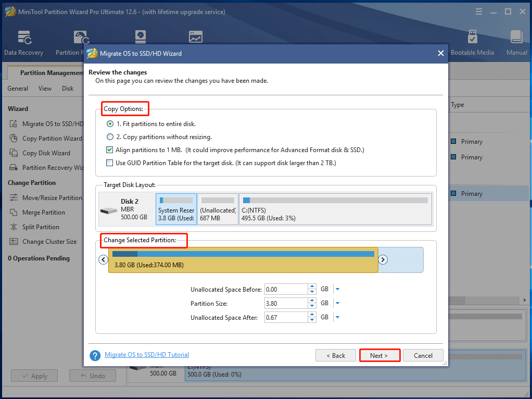Viewport: 532px width, 399px height.
Task: Click the Partition Size input field
Action: click(286, 303)
